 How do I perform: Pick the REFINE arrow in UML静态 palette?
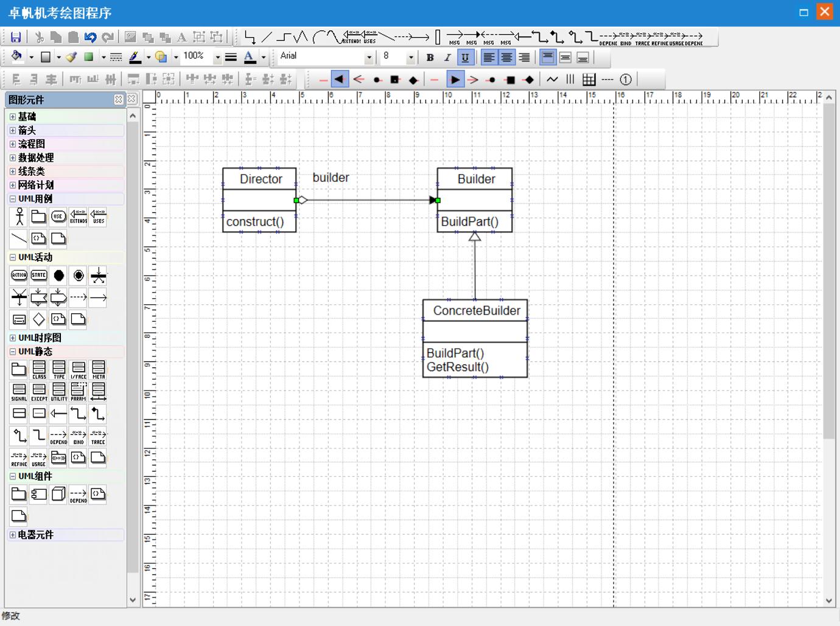click(19, 458)
